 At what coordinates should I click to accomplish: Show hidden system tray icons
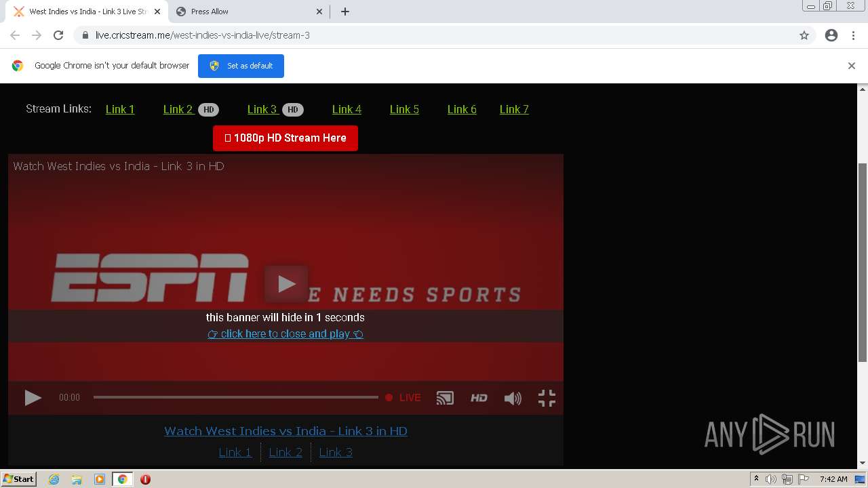756,479
